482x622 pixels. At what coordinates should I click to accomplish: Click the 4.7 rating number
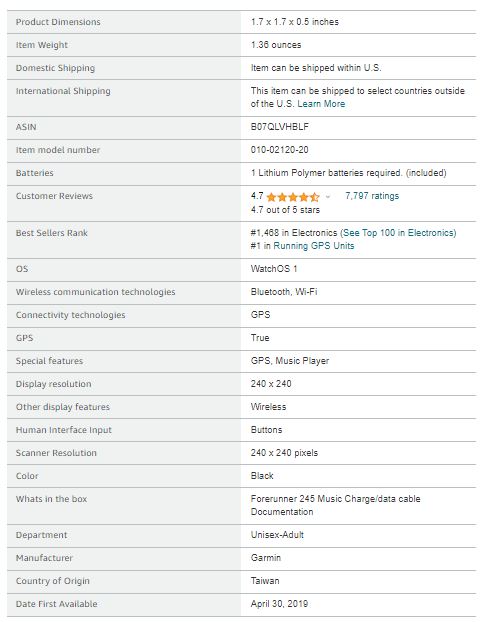pyautogui.click(x=257, y=196)
